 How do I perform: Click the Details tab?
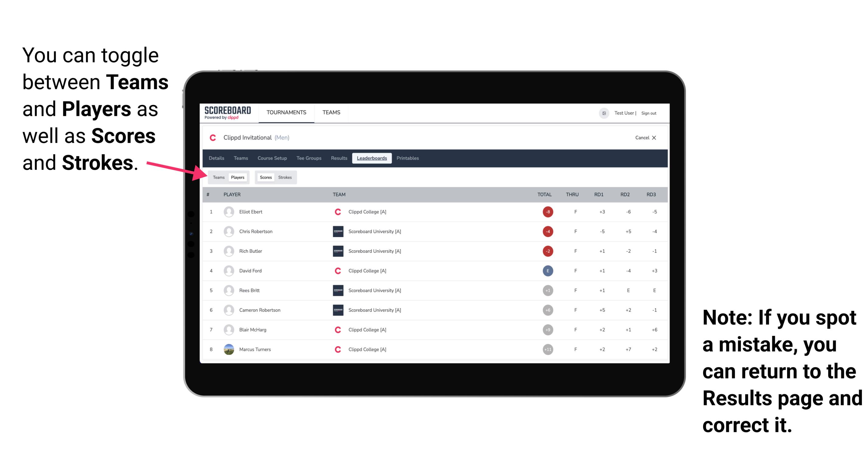tap(217, 158)
